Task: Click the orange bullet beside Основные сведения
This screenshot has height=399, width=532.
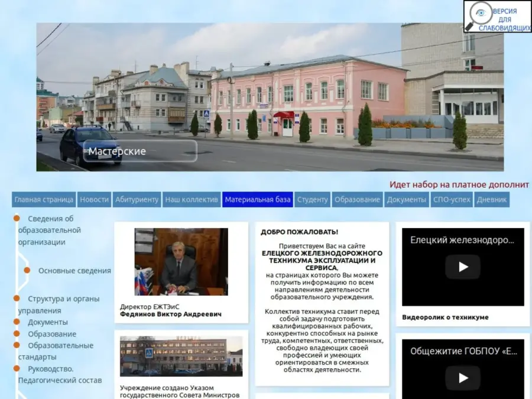Action: [27, 270]
